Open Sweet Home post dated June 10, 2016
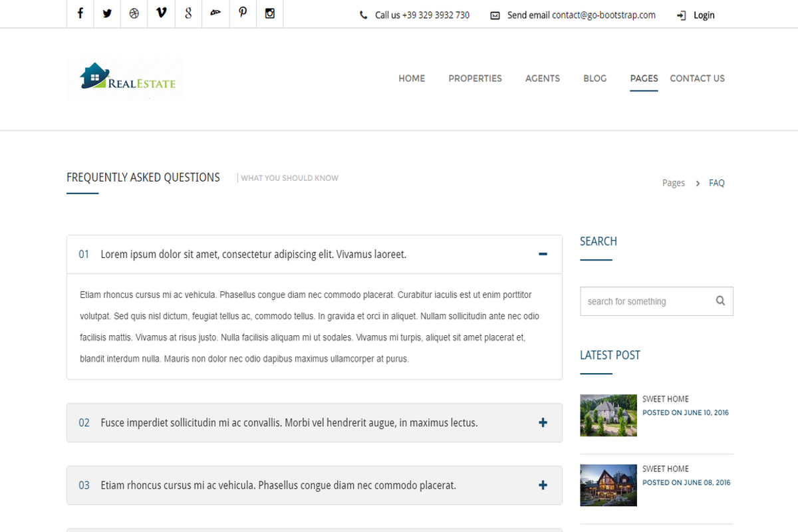798x532 pixels. coord(665,399)
